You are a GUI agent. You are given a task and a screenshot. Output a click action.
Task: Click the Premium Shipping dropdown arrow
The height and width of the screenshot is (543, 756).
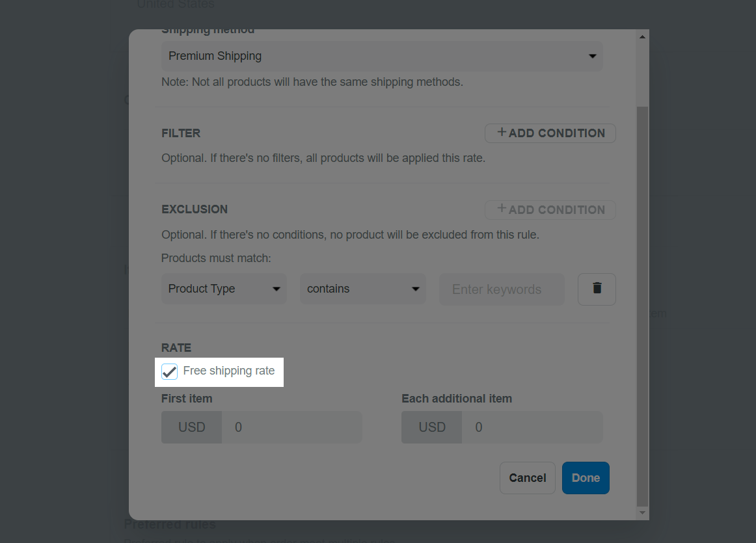click(593, 57)
